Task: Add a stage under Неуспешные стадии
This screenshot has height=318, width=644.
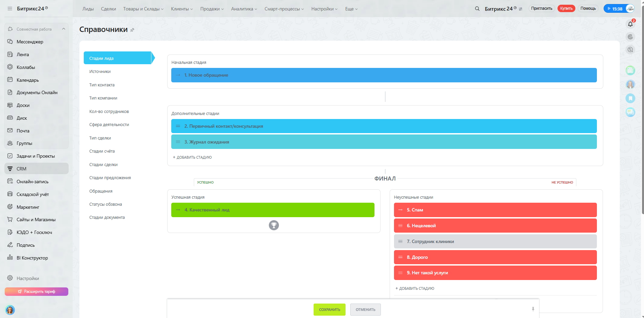Action: point(415,288)
